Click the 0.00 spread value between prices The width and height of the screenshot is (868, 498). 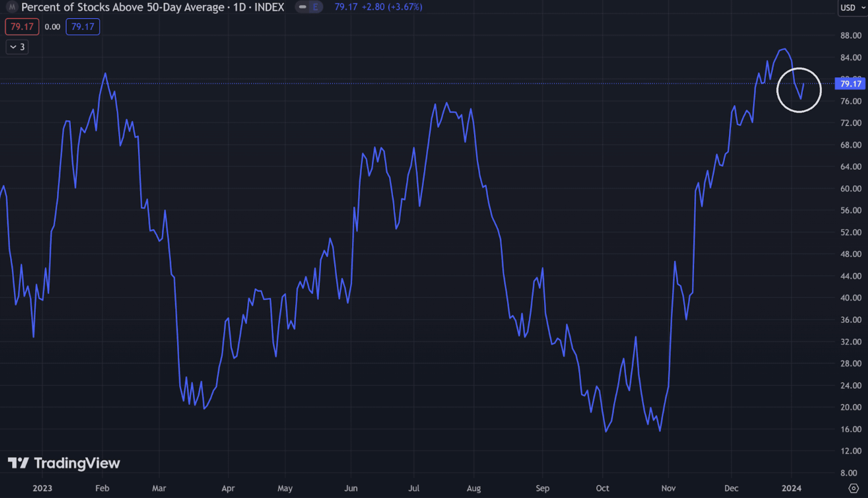coord(52,27)
